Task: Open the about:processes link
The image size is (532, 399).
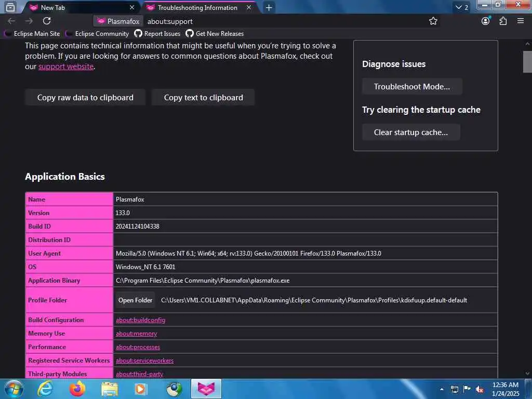Action: pyautogui.click(x=138, y=347)
